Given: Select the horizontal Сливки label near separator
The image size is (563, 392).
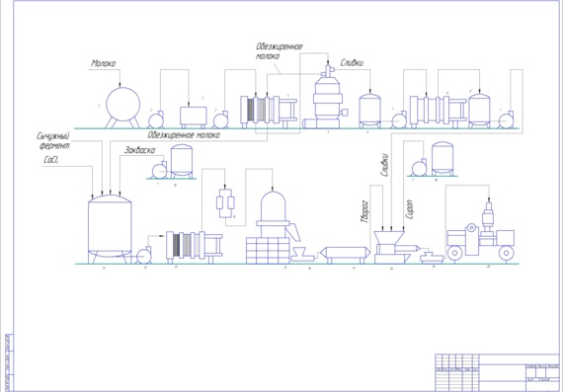Looking at the screenshot, I should pos(352,63).
